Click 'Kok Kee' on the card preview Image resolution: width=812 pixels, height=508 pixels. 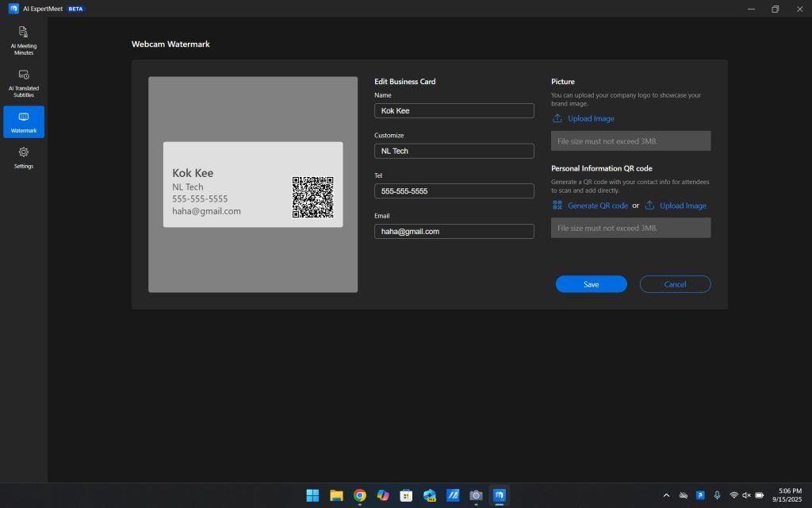click(193, 172)
